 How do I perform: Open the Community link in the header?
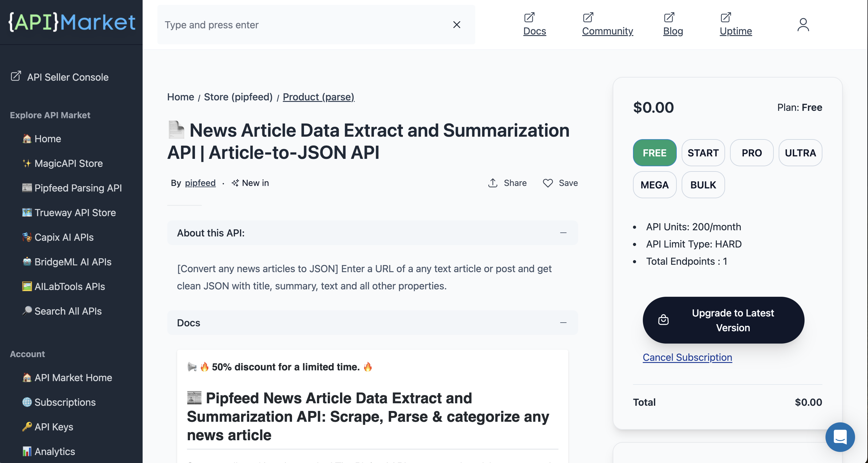(x=607, y=31)
